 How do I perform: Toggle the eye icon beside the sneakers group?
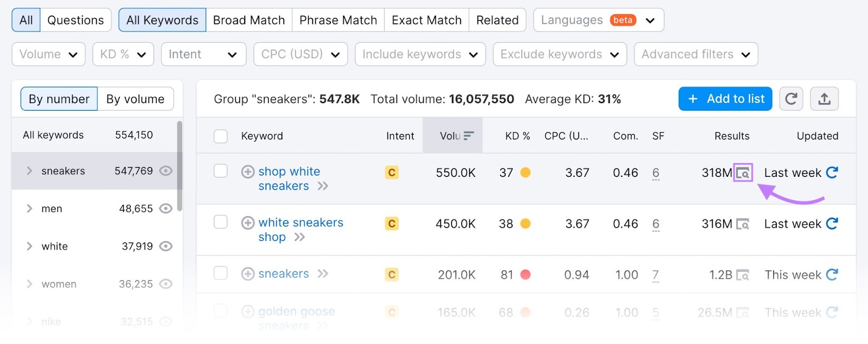[166, 170]
